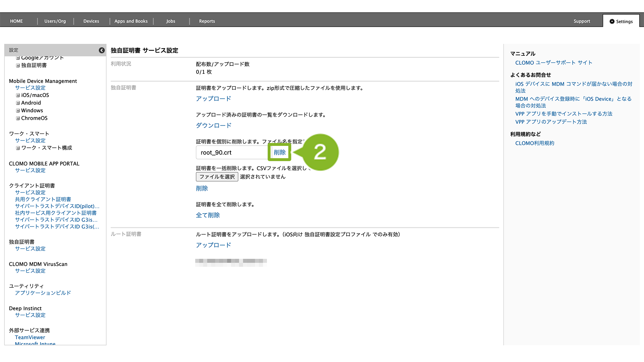Screen dimensions: 644x362
Task: Collapse the 設定 sidebar with arrow icon
Action: 102,50
